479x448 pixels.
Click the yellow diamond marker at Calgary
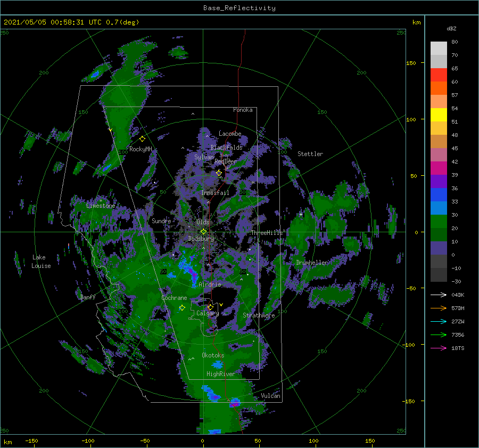pyautogui.click(x=210, y=307)
